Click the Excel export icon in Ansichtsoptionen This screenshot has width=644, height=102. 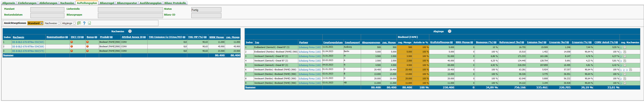coord(79,23)
